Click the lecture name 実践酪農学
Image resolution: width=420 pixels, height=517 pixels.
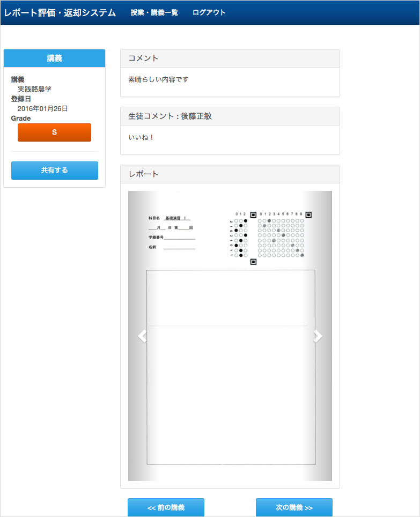tap(35, 89)
